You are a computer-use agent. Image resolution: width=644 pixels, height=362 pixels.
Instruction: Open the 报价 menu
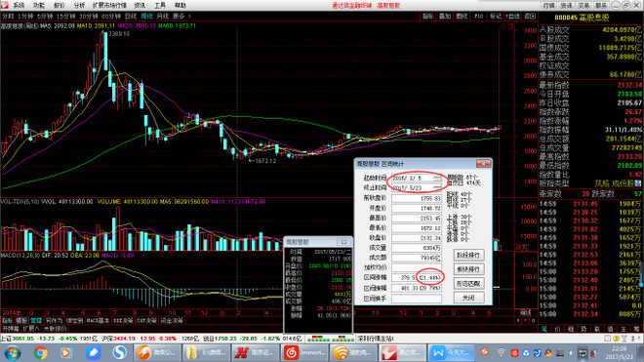point(60,5)
